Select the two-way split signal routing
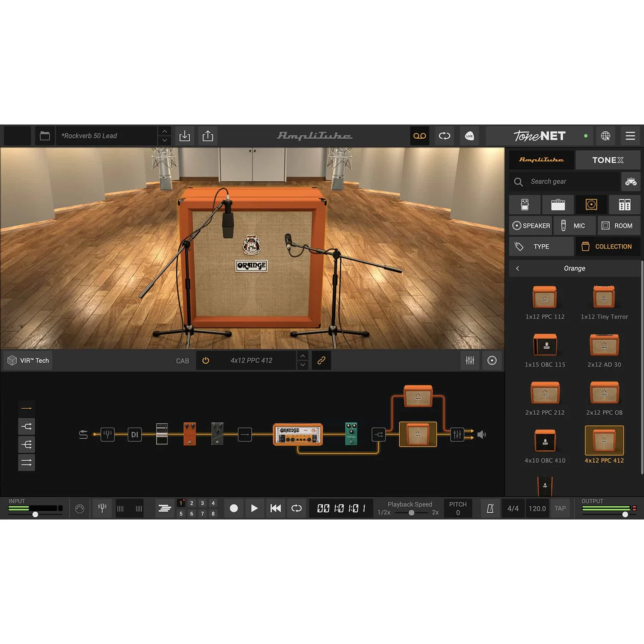 tap(27, 426)
